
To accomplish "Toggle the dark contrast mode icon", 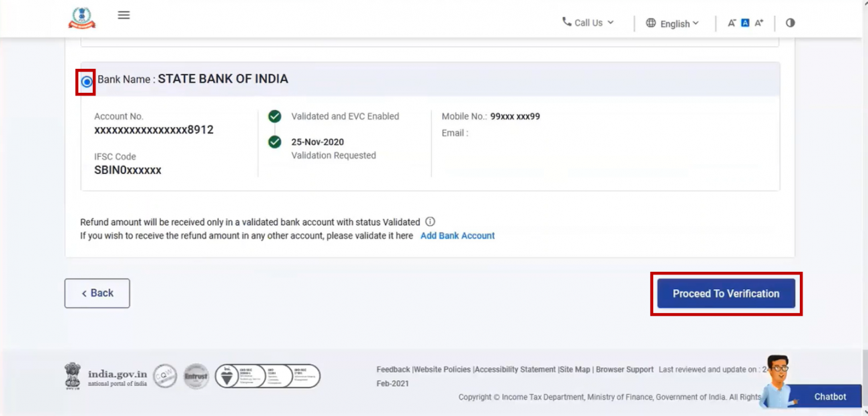I will pyautogui.click(x=790, y=22).
